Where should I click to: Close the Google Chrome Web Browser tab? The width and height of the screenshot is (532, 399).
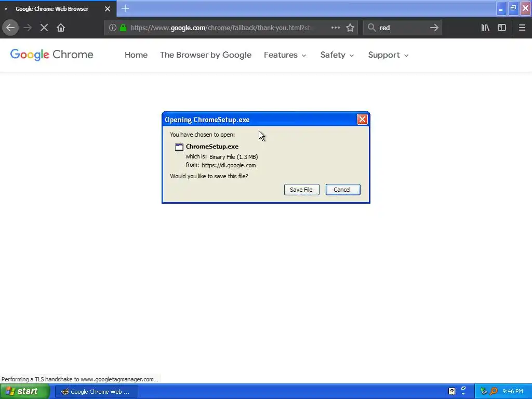(x=107, y=9)
